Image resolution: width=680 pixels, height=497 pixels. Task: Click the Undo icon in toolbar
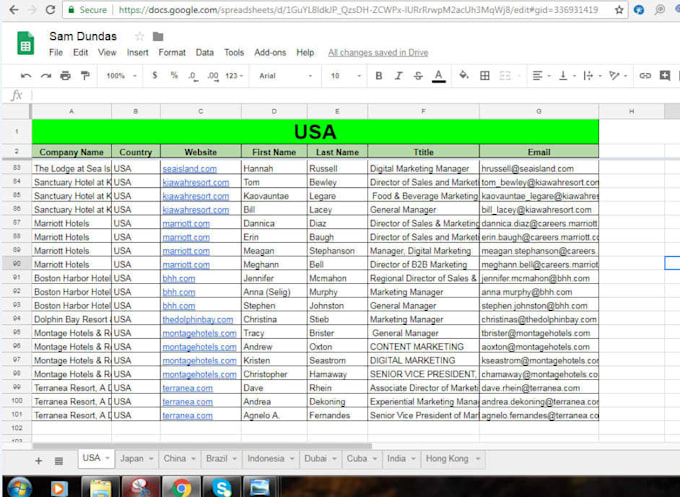(26, 76)
